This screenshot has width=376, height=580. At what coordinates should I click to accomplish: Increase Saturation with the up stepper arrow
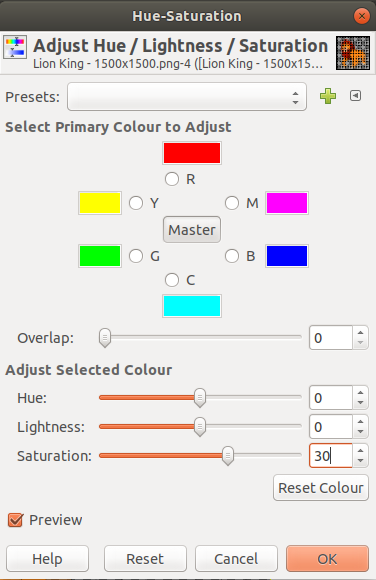click(x=360, y=450)
